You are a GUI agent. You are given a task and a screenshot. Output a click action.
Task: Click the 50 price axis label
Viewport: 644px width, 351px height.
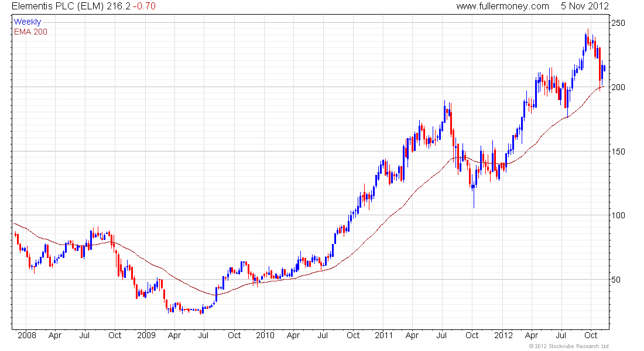click(616, 280)
